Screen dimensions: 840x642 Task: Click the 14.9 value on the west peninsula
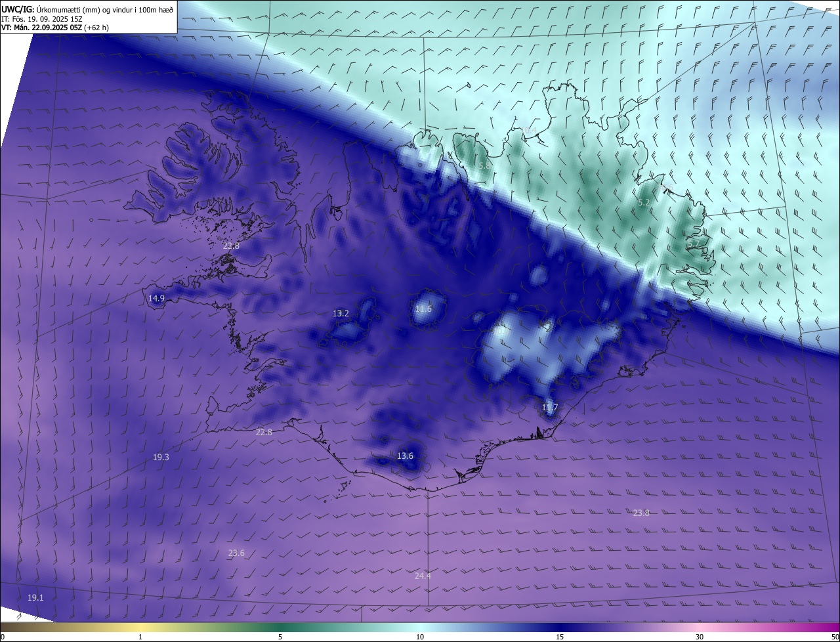[x=156, y=299]
